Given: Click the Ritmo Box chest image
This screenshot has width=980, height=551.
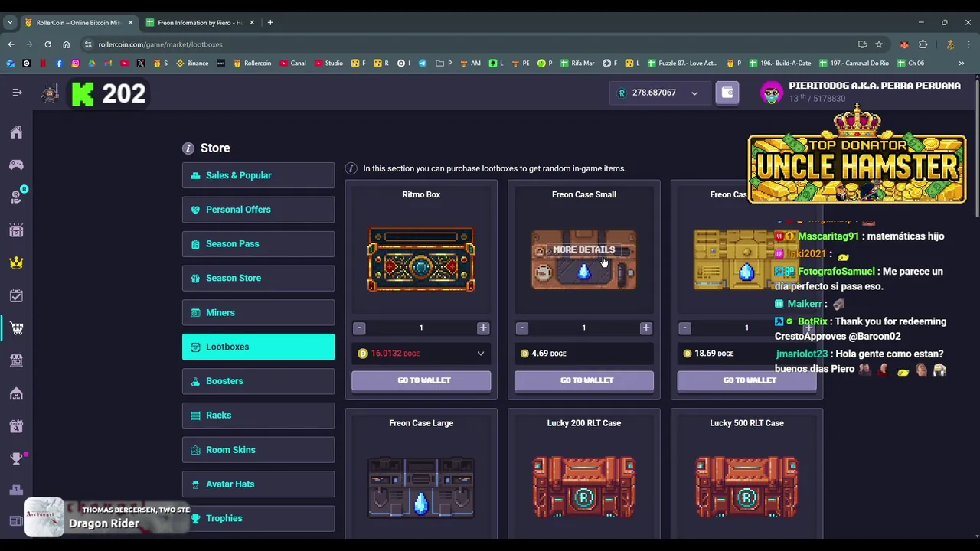Looking at the screenshot, I should click(421, 259).
